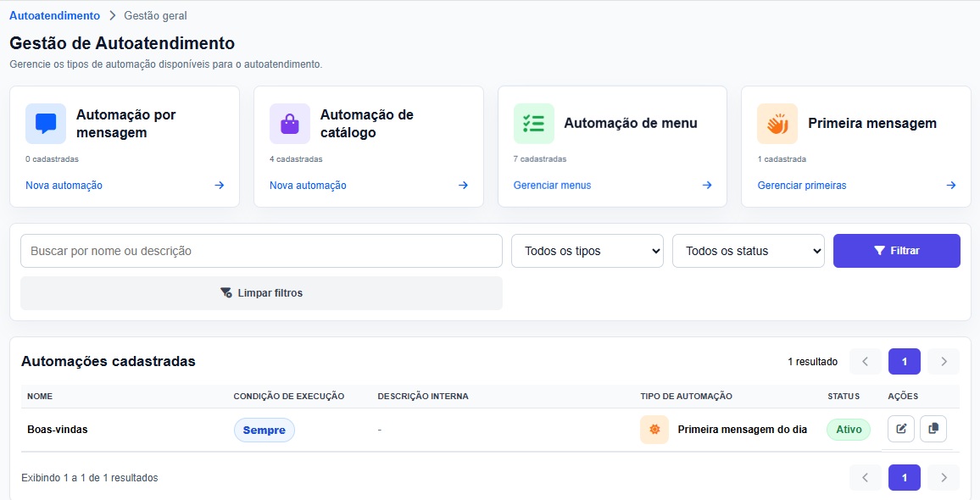Click arrow beside Gerenciar menus
Image resolution: width=980 pixels, height=500 pixels.
coord(707,186)
